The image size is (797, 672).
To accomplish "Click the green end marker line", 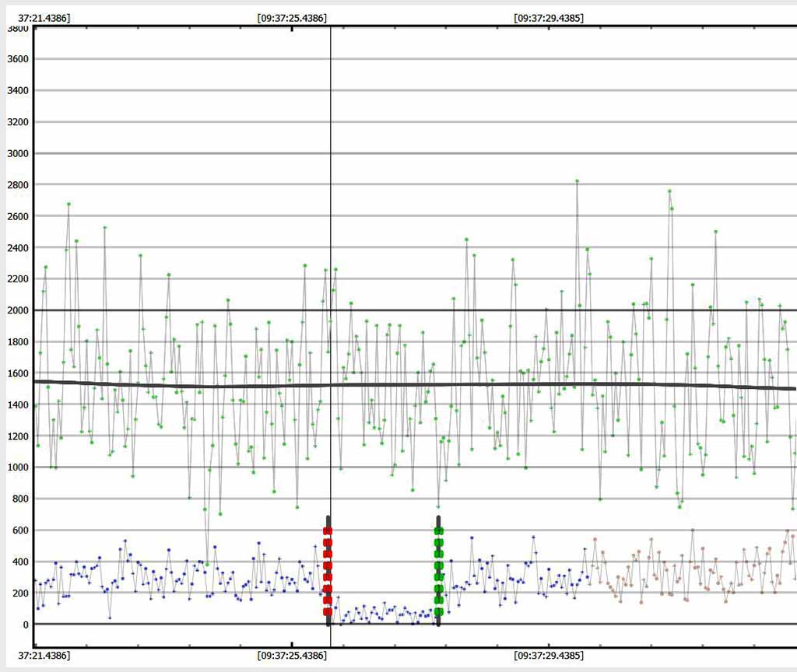I will tap(439, 571).
